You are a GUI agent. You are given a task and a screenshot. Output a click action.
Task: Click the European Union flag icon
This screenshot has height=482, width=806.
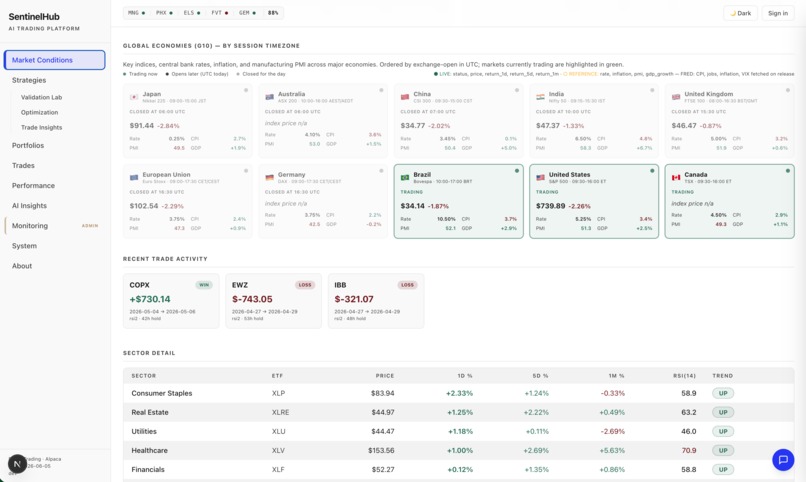pyautogui.click(x=134, y=177)
